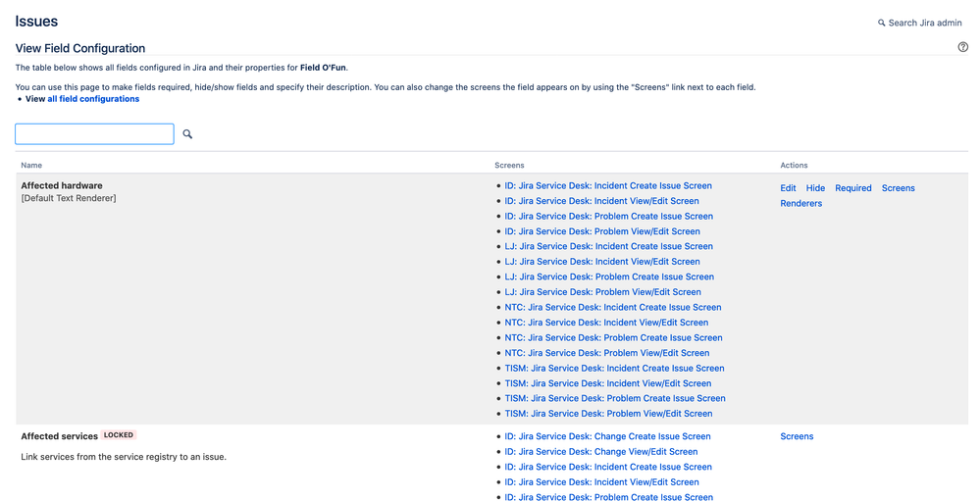Open LJ: Problem Create Issue Screen link

pos(609,276)
